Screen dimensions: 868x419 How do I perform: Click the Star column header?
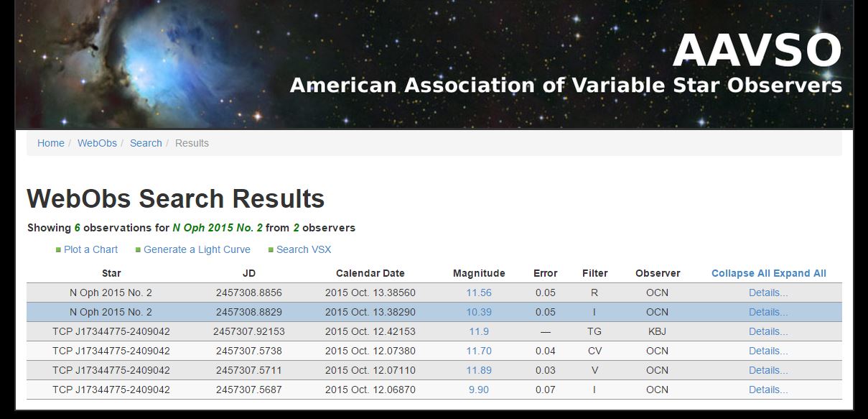tap(111, 273)
